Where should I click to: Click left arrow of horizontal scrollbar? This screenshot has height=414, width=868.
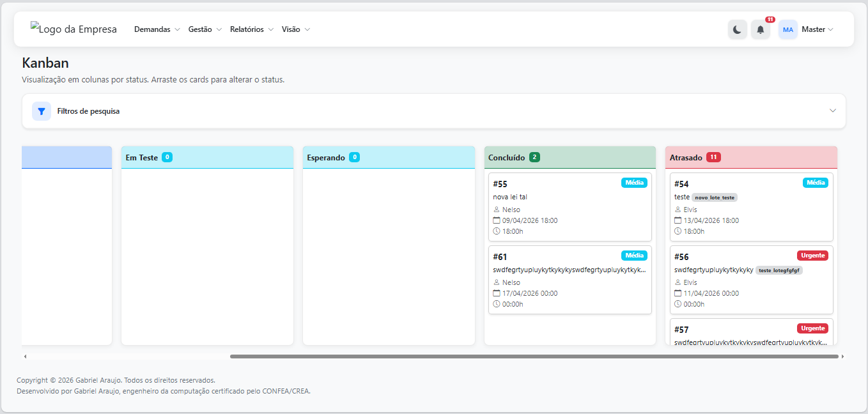click(x=25, y=356)
